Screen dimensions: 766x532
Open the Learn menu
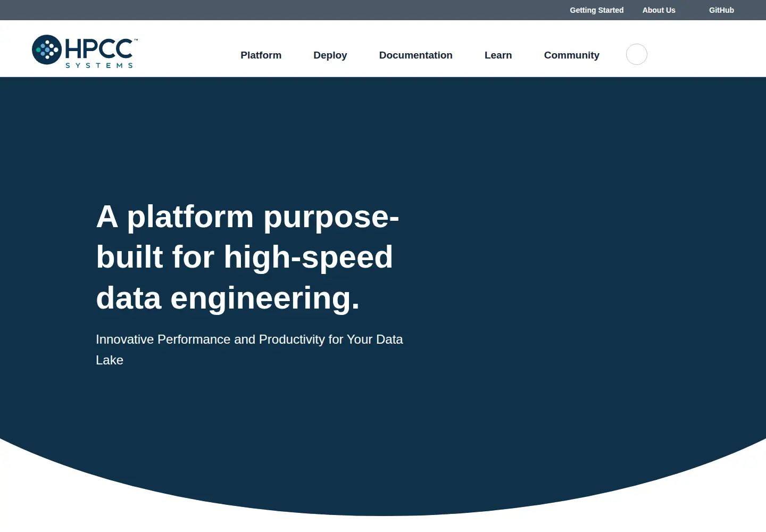[498, 55]
